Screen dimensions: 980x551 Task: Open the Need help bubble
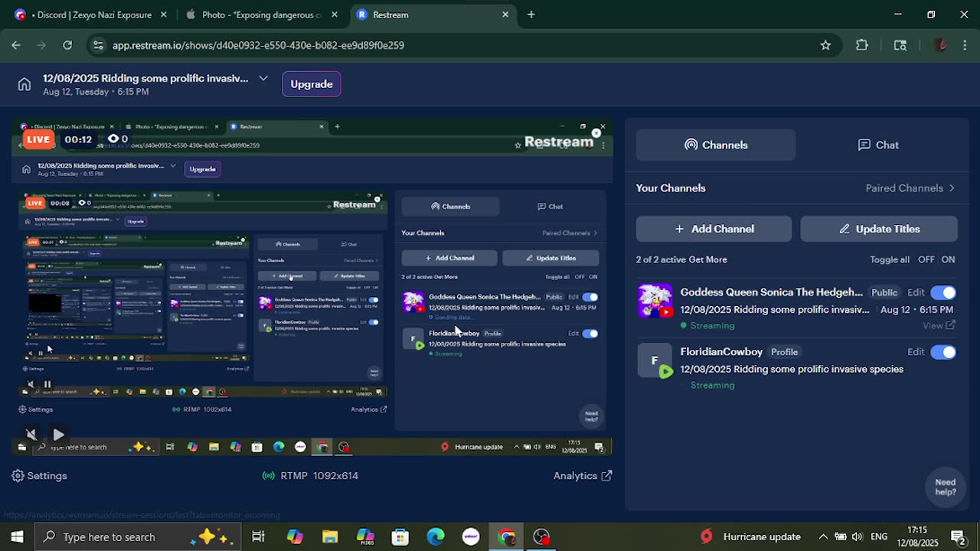tap(945, 487)
